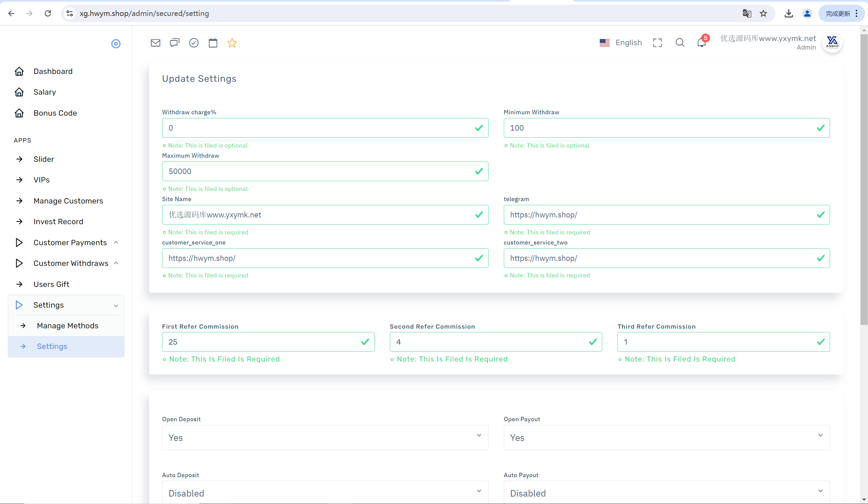868x504 pixels.
Task: Open the Open Deposit dropdown
Action: (325, 437)
